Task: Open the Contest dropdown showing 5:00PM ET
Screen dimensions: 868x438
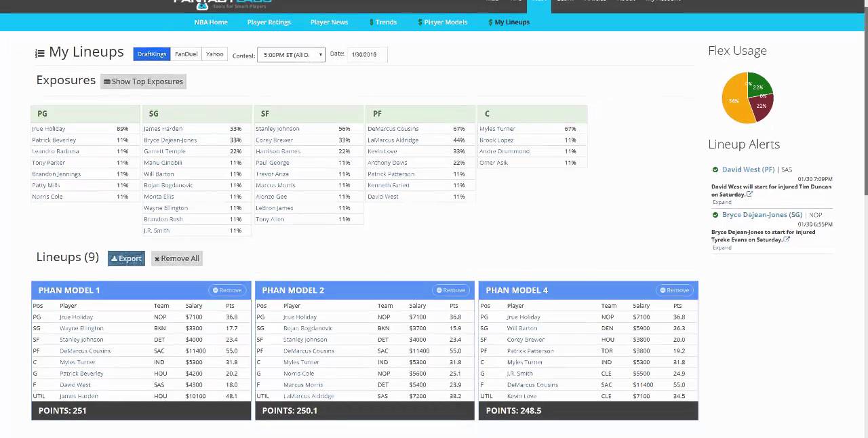Action: click(x=291, y=54)
